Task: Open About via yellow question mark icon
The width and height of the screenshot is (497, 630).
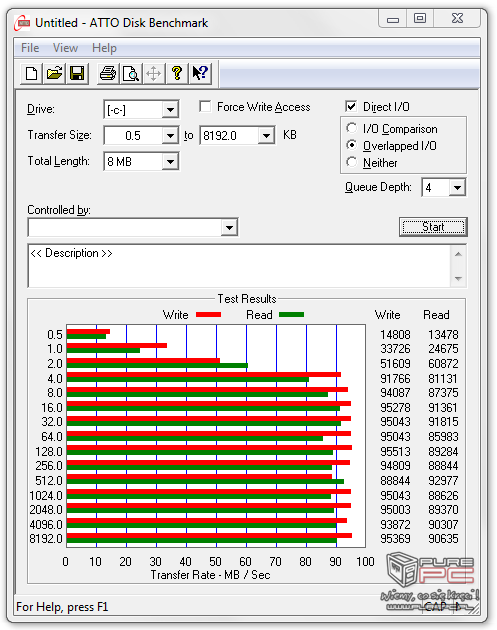Action: click(x=177, y=74)
